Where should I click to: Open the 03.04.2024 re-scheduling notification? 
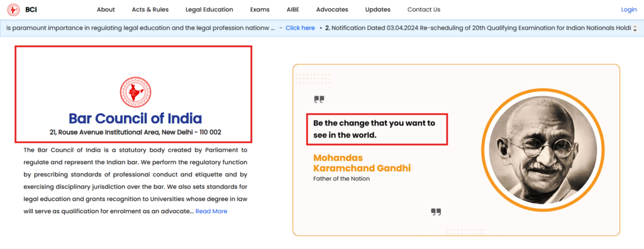pyautogui.click(x=478, y=28)
